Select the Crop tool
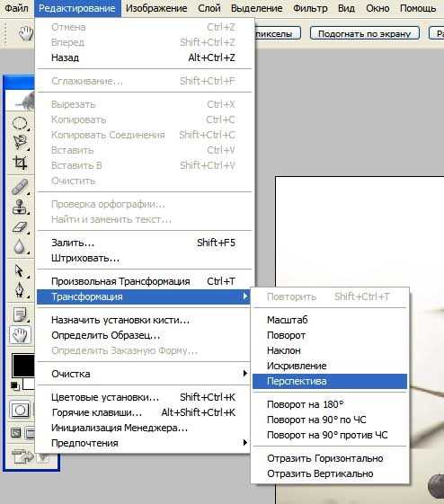 [20, 162]
